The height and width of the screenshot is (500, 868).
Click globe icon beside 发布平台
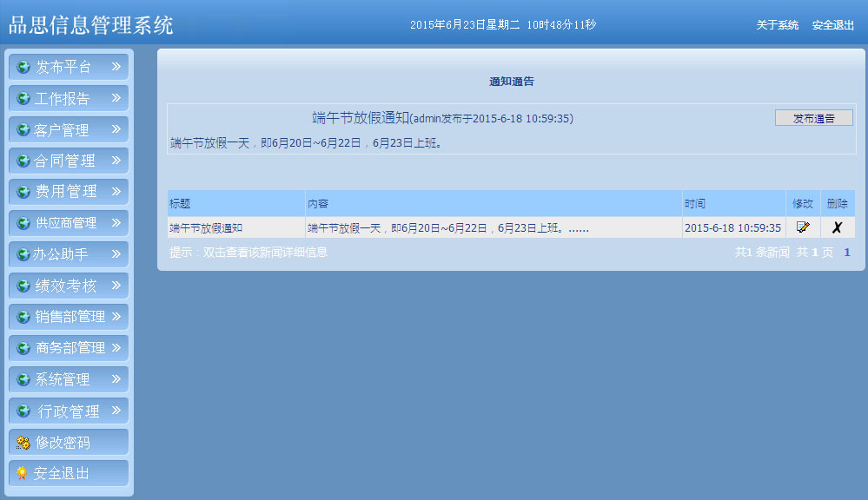pos(23,67)
